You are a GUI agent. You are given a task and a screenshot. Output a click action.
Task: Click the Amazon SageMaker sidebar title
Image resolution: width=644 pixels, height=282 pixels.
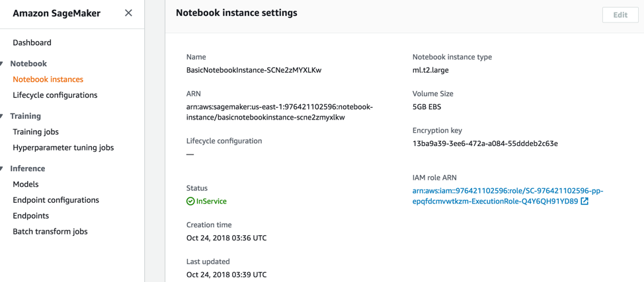coord(57,13)
